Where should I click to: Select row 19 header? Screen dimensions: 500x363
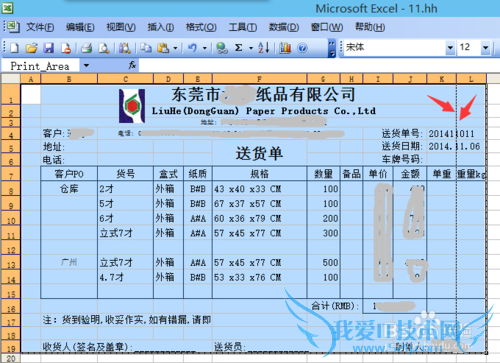click(11, 346)
